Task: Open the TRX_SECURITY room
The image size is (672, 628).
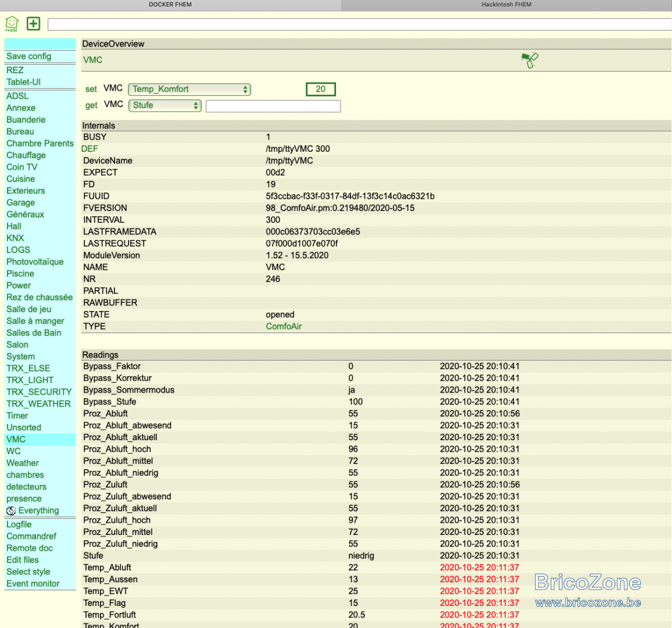Action: tap(39, 392)
